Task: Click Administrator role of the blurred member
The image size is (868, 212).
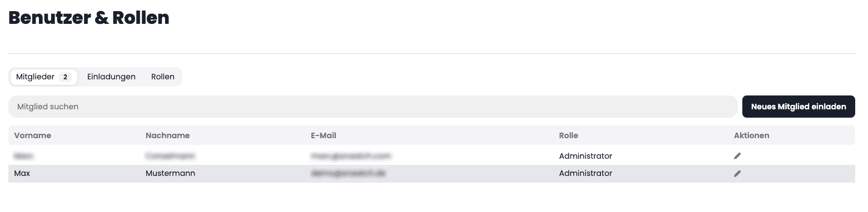Action: (x=586, y=156)
